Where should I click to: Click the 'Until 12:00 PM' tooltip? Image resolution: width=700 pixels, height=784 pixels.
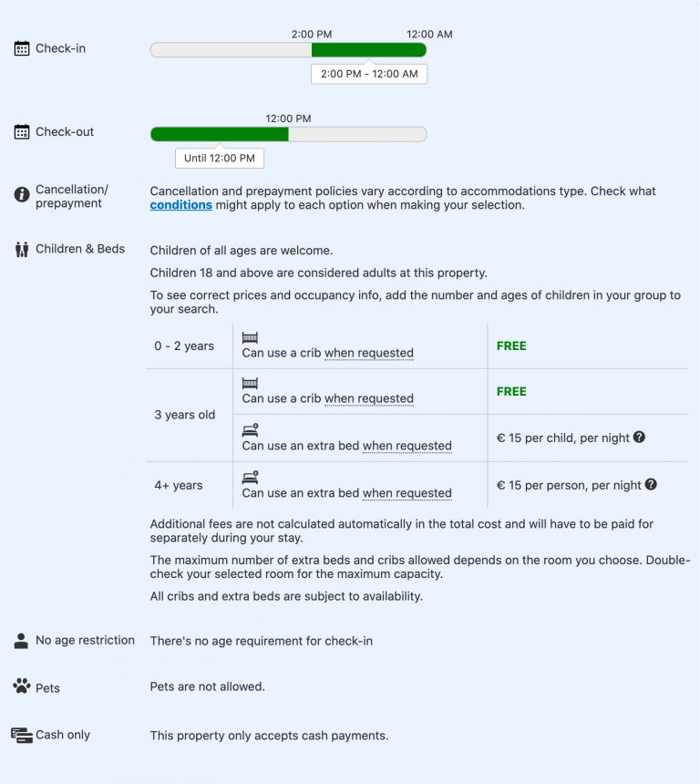click(220, 158)
